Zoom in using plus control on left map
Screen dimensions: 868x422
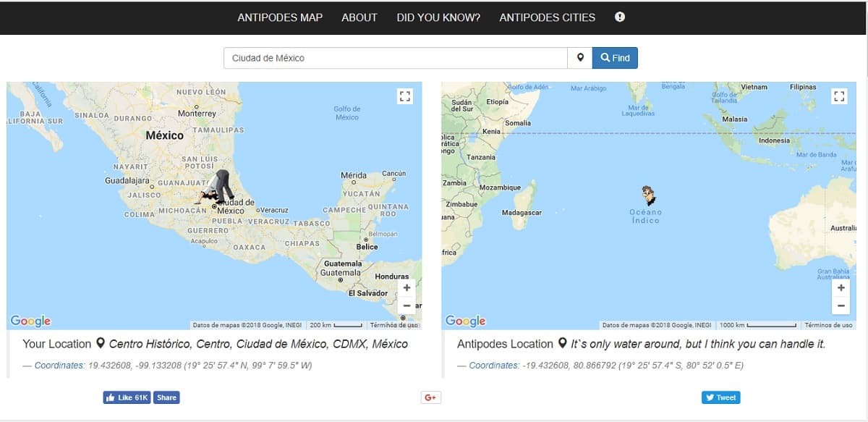point(407,287)
